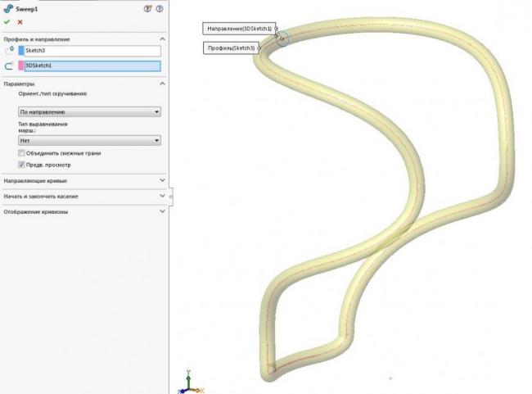Open the Нет alignment type dropdown

[89, 140]
